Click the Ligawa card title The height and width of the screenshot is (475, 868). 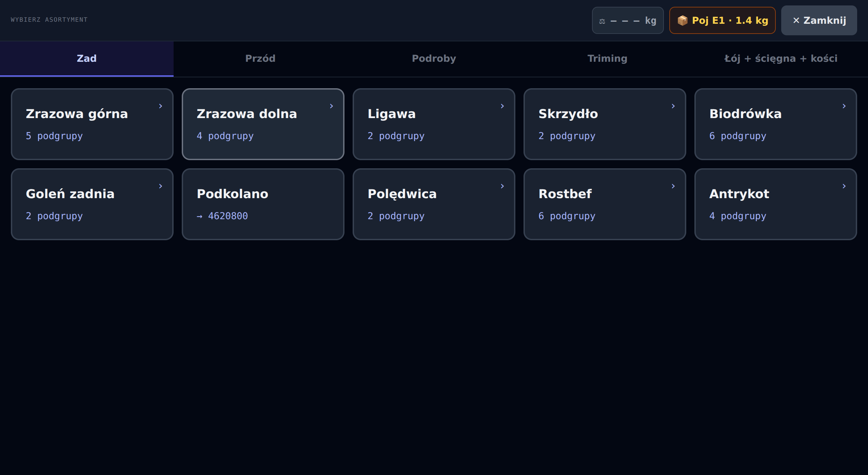(392, 114)
